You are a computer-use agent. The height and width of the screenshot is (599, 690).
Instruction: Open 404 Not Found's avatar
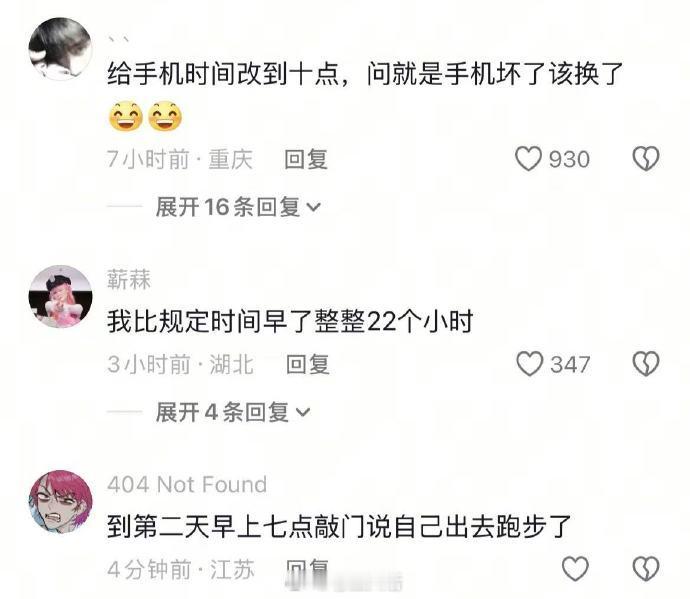click(x=60, y=502)
